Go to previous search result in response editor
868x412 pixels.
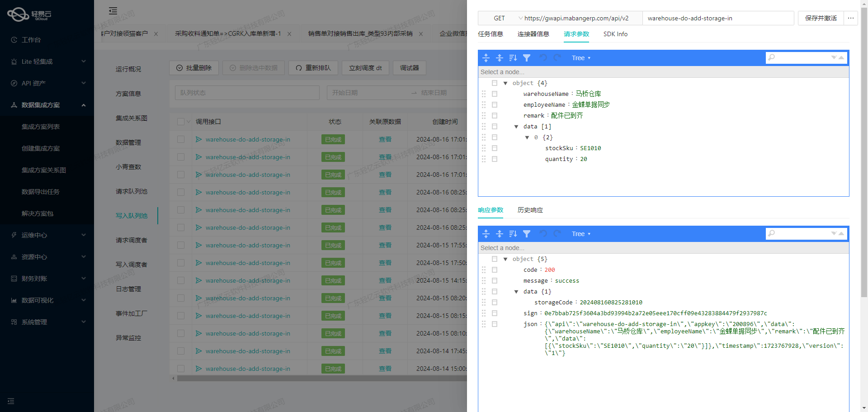(x=841, y=233)
